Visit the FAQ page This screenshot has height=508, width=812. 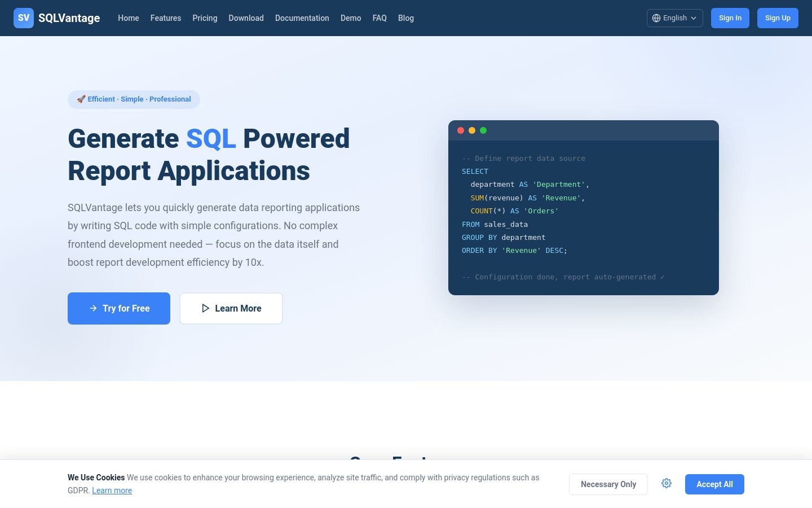click(x=379, y=18)
